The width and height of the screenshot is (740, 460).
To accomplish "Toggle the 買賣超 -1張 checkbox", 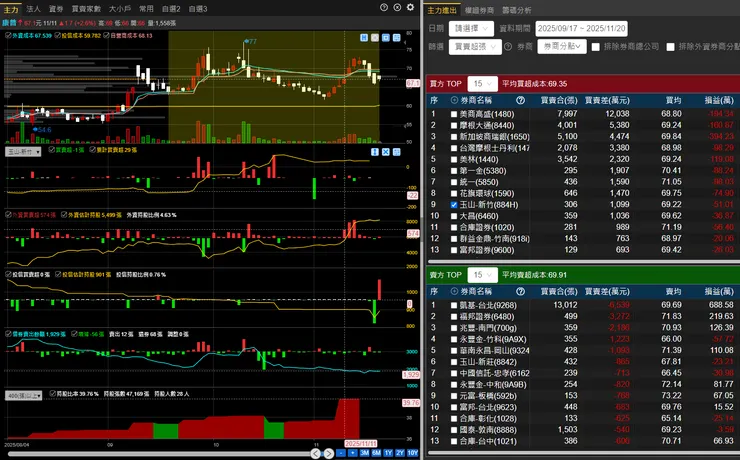I will point(52,150).
